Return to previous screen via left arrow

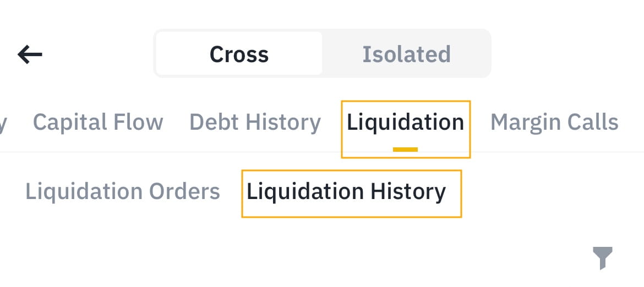point(30,54)
